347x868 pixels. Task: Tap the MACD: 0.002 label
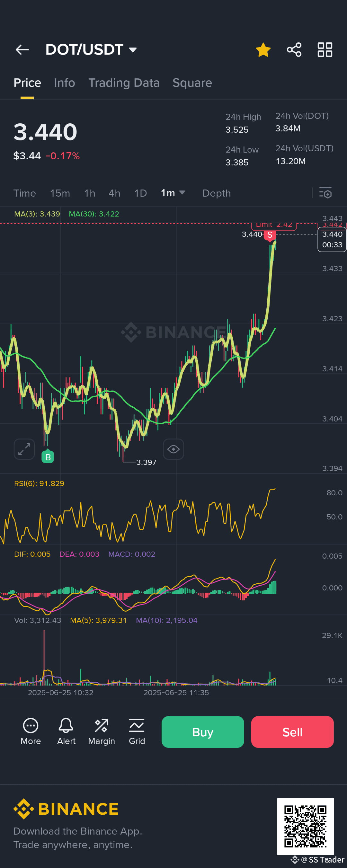pos(132,554)
